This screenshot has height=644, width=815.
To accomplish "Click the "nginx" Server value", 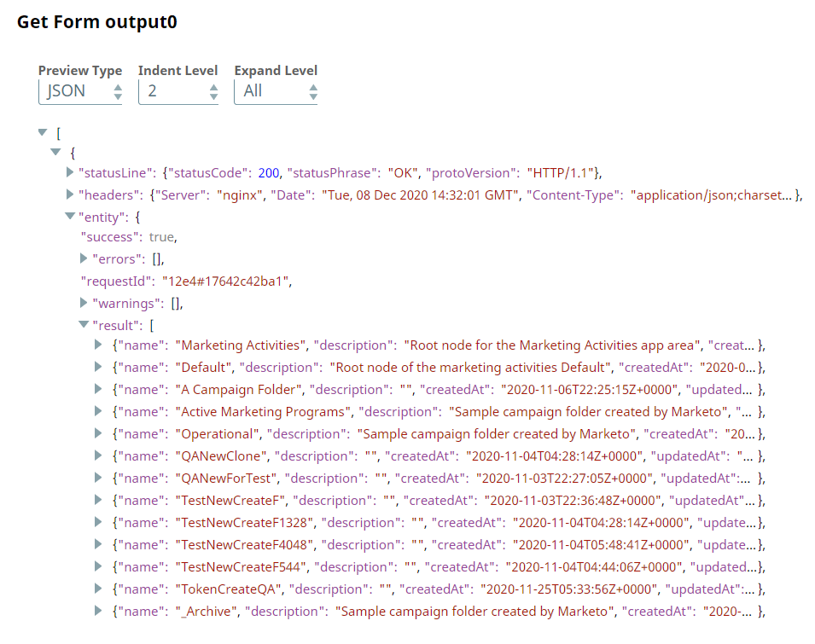I will tap(240, 195).
